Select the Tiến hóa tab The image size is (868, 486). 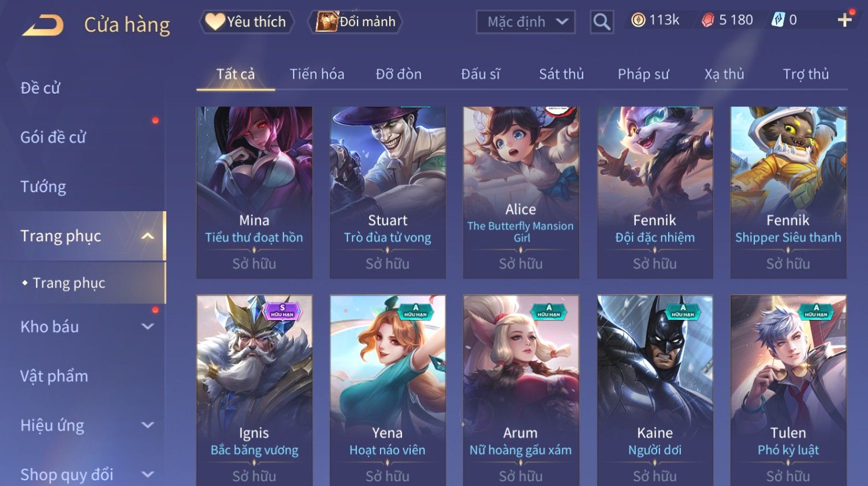(x=317, y=74)
